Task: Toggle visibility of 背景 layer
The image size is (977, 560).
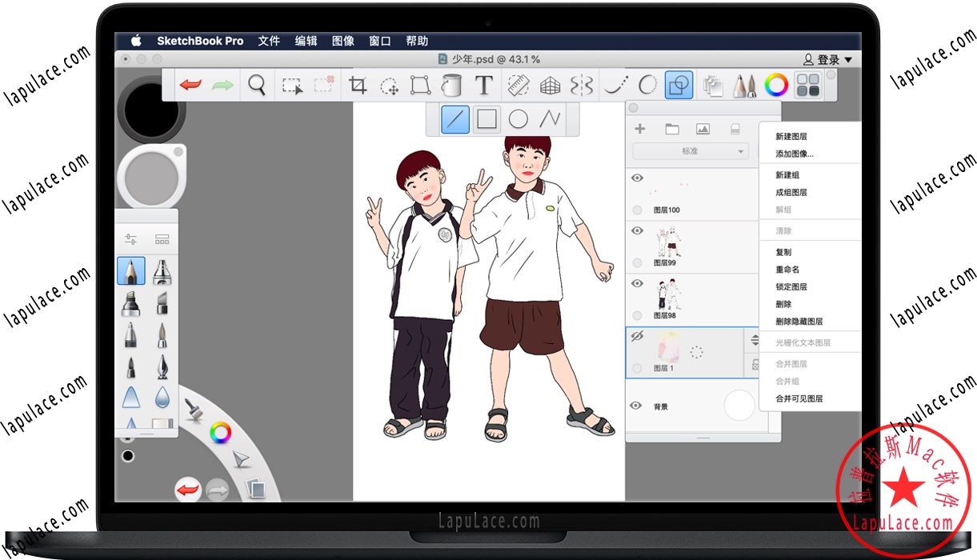Action: point(637,406)
